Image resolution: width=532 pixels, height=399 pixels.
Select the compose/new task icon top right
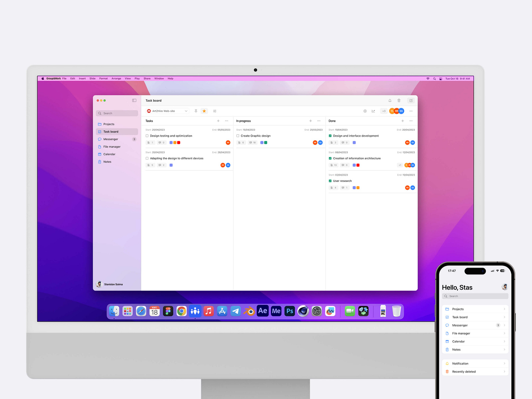[x=411, y=100]
